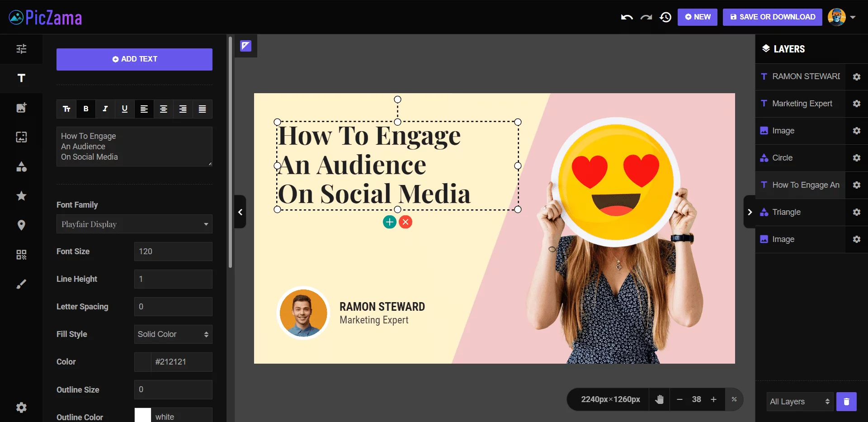
Task: Click the Font Size input field
Action: tap(173, 251)
